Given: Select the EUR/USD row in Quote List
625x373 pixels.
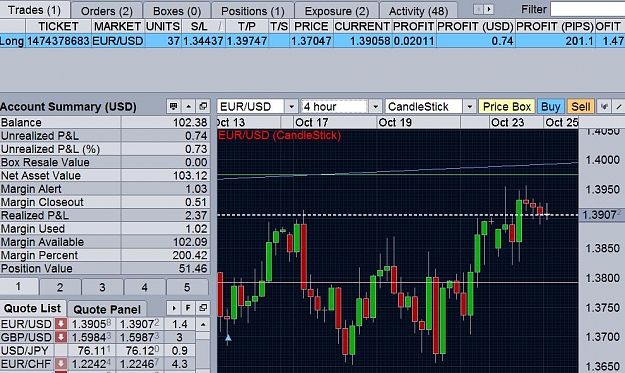Looking at the screenshot, I should point(98,324).
